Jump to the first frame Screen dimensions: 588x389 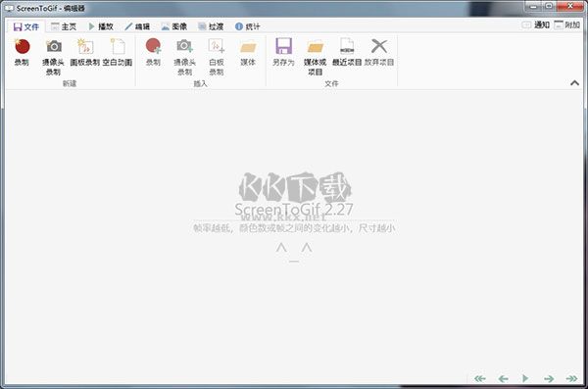tap(479, 378)
